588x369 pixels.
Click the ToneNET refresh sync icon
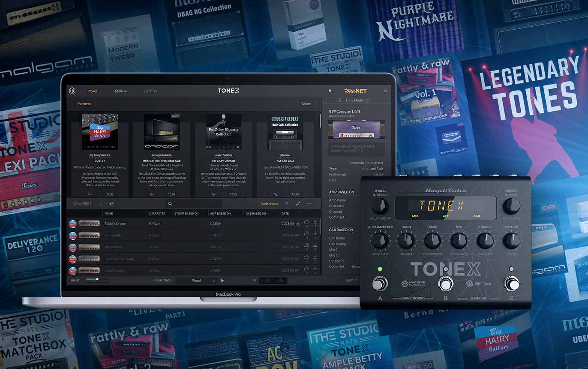tap(111, 204)
